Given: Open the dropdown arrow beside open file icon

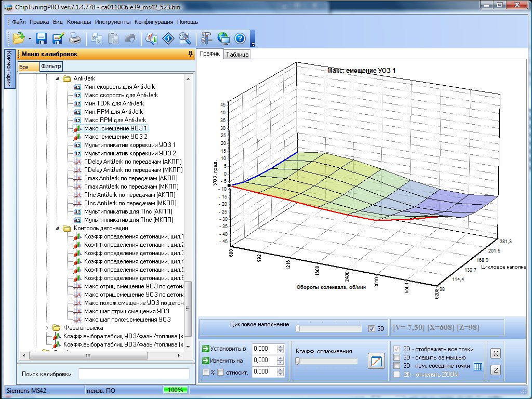Looking at the screenshot, I should 30,38.
